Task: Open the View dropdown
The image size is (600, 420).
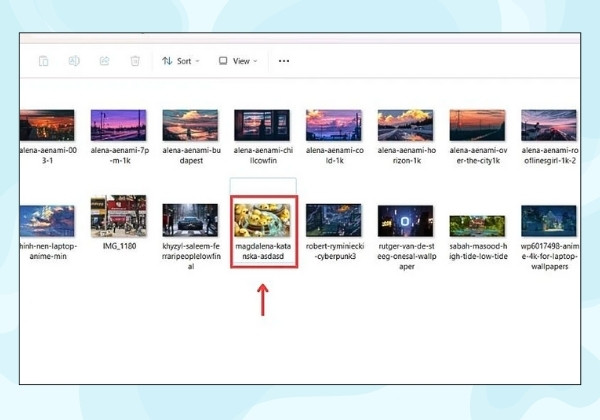Action: point(238,61)
